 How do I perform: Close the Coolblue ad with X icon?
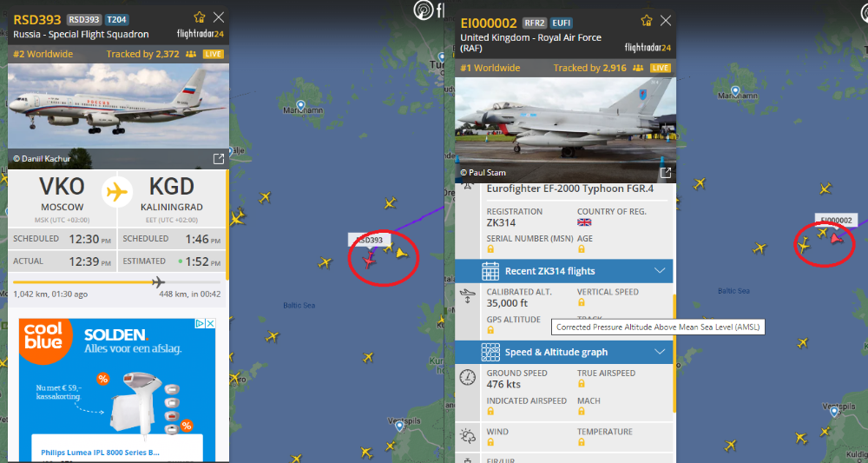tap(210, 323)
